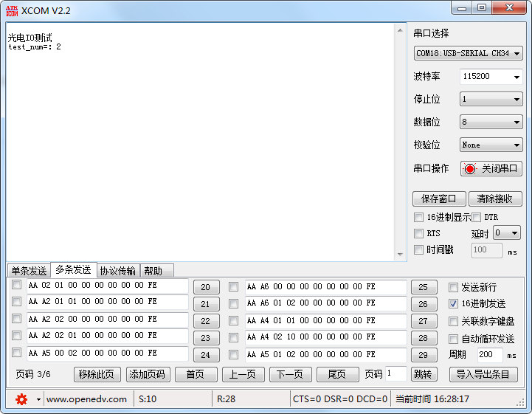Toggle the DTR checkbox
Screen dimensions: 532x414
pos(477,217)
